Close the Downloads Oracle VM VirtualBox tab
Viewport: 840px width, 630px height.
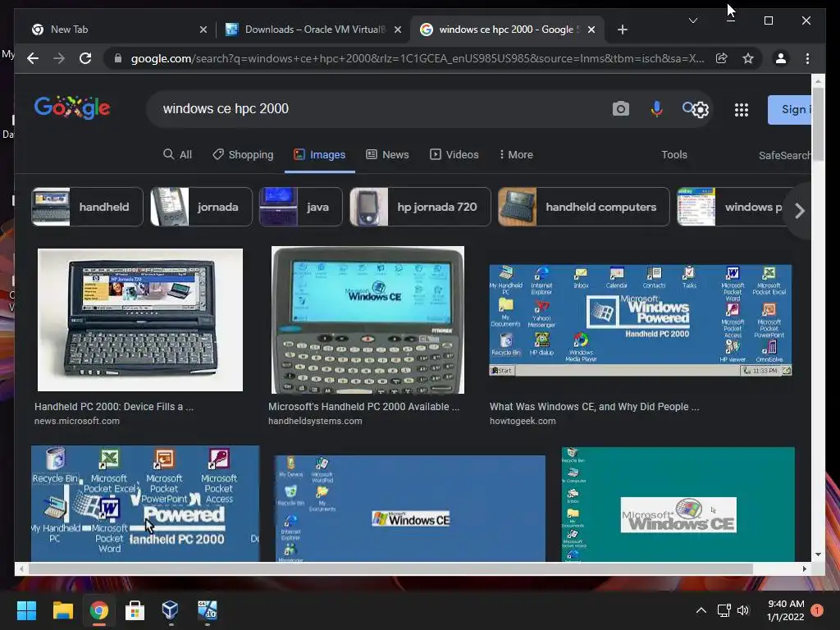tap(398, 30)
